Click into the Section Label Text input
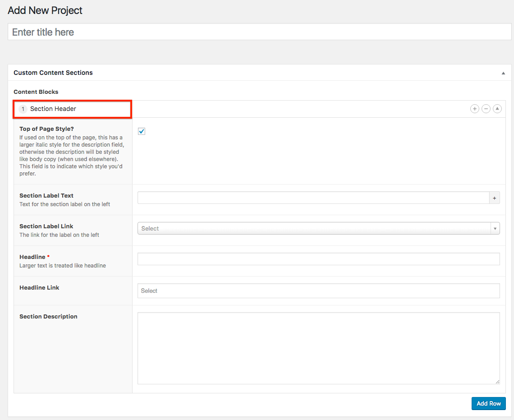This screenshot has width=514, height=420. pos(313,198)
